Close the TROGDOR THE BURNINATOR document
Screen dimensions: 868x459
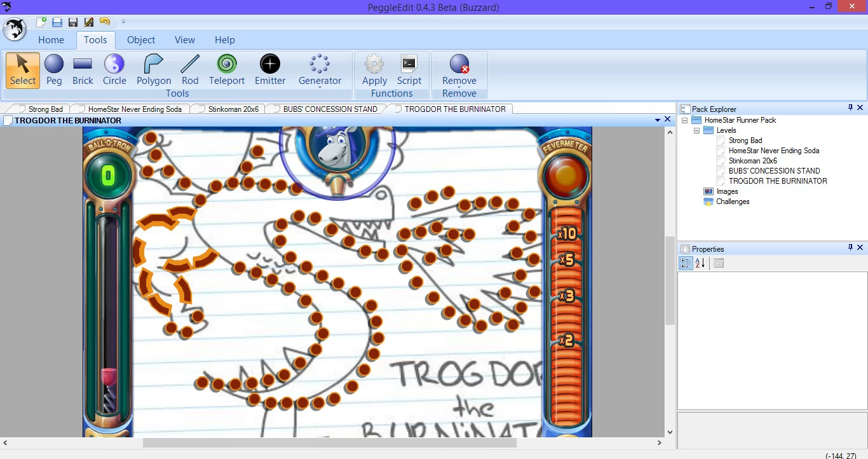point(668,119)
